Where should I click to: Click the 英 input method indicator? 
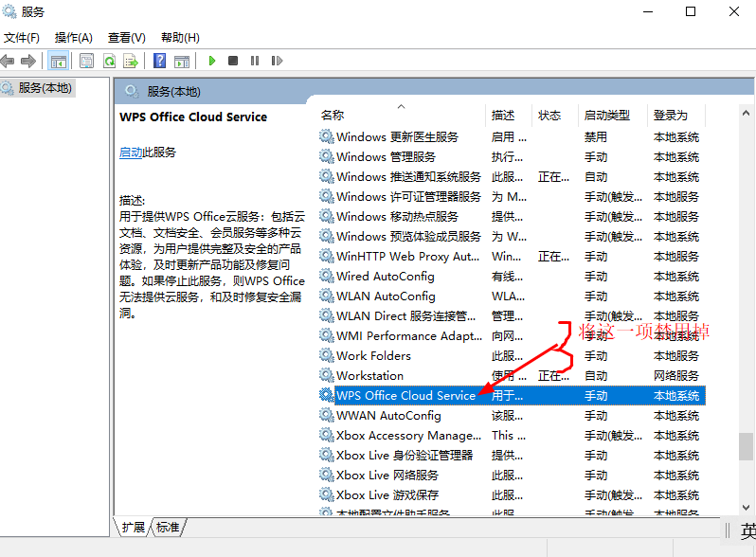748,531
